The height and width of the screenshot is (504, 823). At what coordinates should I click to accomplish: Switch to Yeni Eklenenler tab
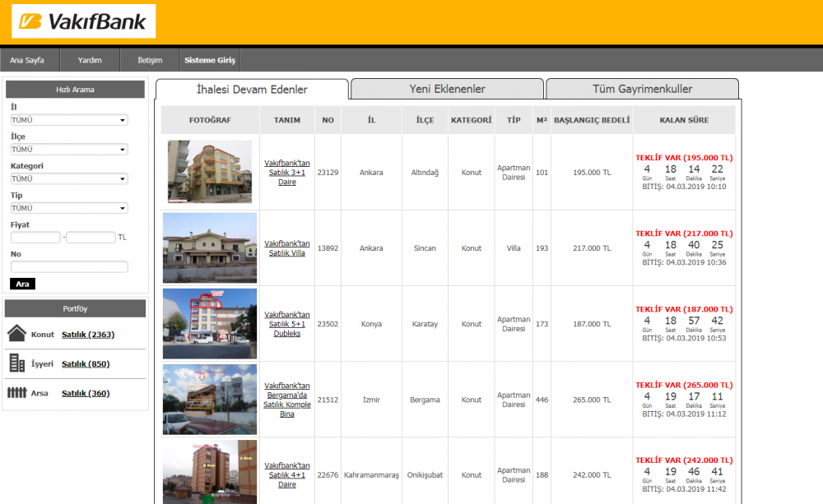coord(447,89)
